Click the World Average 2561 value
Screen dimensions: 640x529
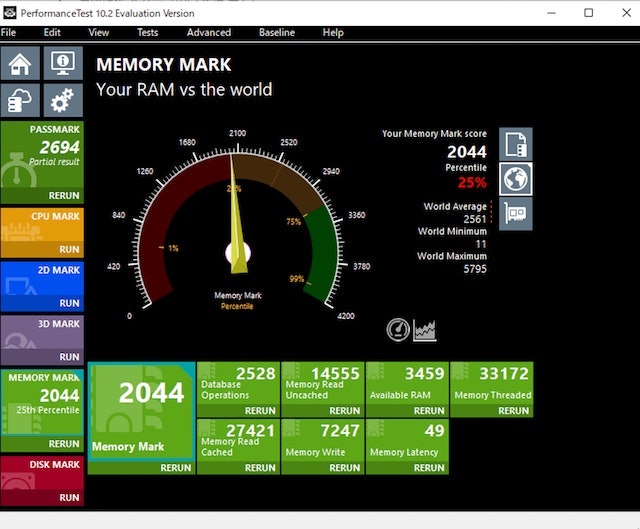pos(475,219)
